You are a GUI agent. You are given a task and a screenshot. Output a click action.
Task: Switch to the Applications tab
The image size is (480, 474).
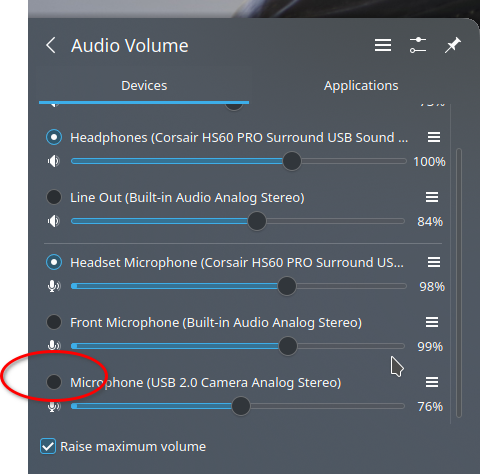click(361, 86)
